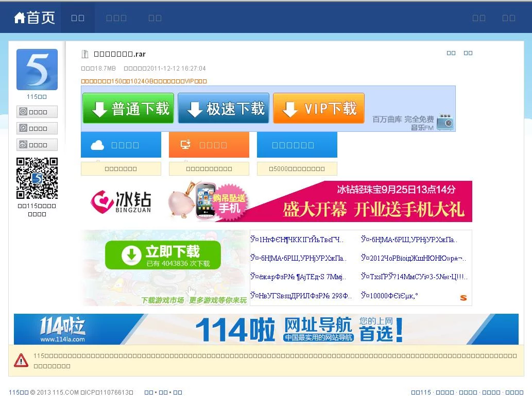Click the 115 client text under QR code

37,210
